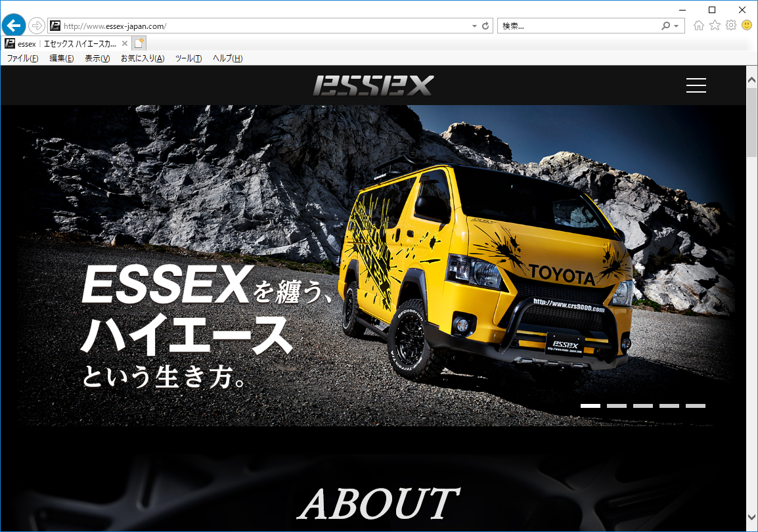
Task: Open the Tools gear icon
Action: pos(731,25)
